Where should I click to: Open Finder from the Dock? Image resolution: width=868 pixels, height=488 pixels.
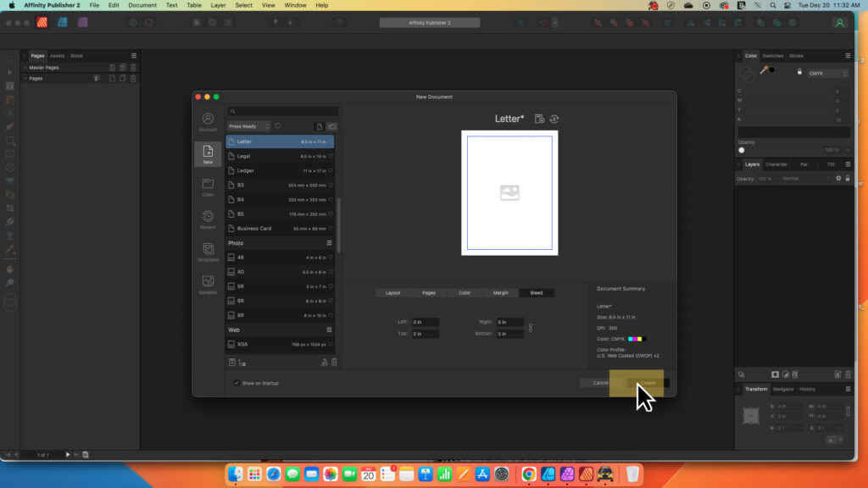click(x=236, y=474)
